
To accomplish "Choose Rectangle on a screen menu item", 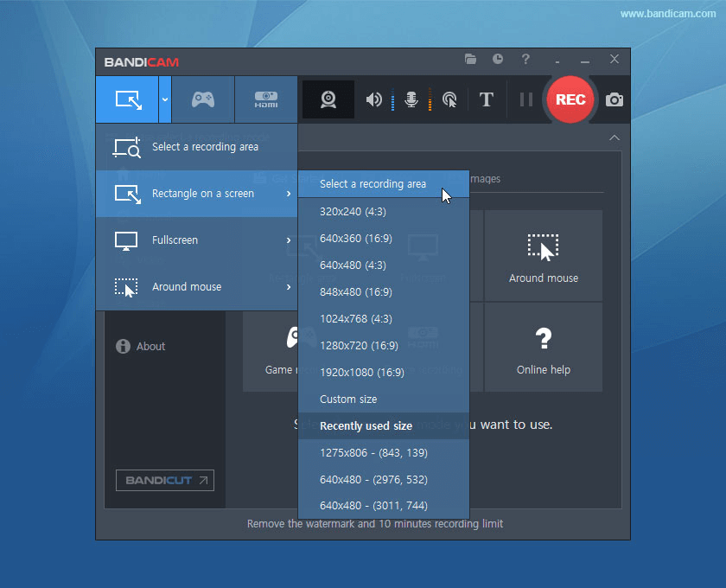I will 197,194.
